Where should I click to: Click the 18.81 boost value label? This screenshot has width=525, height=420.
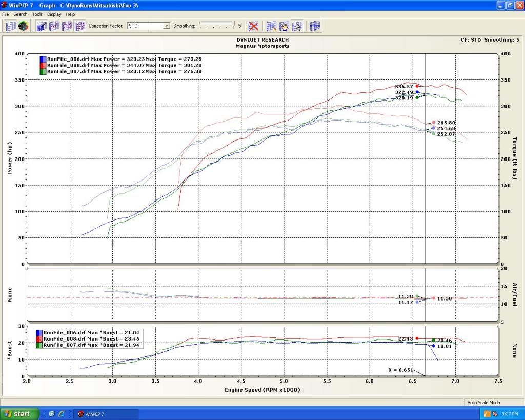point(445,346)
